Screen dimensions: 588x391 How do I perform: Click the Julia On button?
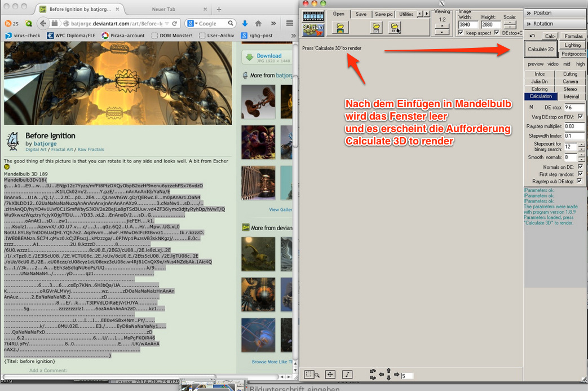pos(540,81)
